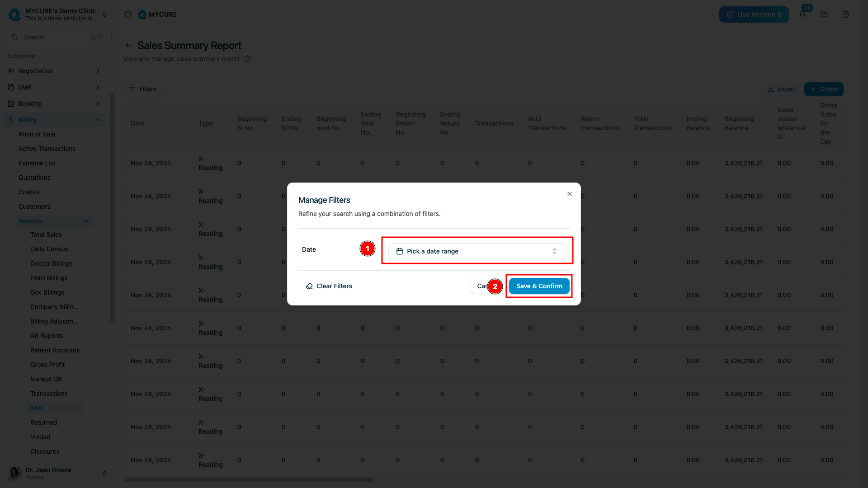Viewport: 868px width, 488px height.
Task: Click Use Version 8 button
Action: coord(754,14)
